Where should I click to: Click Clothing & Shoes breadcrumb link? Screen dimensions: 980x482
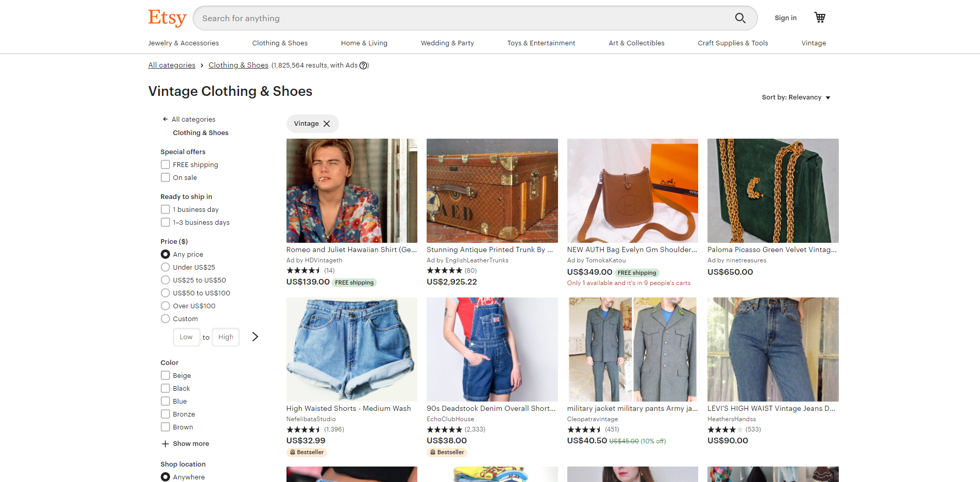tap(238, 65)
